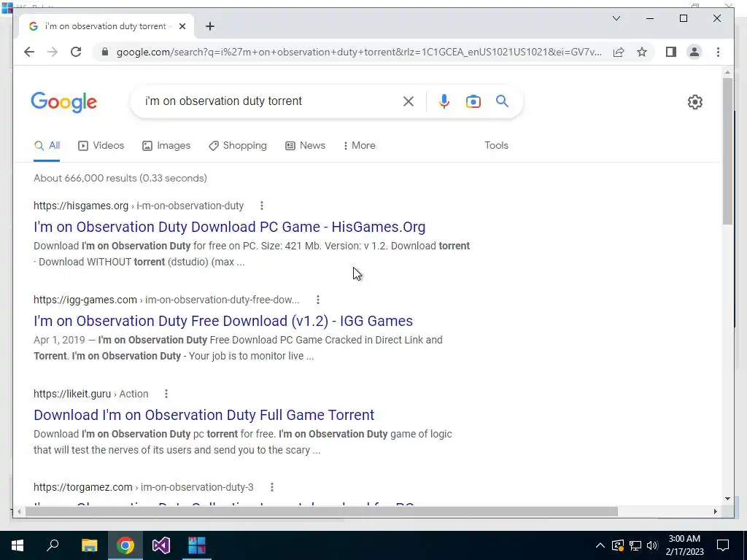This screenshot has height=560, width=747.
Task: Switch to Videos results
Action: click(101, 146)
